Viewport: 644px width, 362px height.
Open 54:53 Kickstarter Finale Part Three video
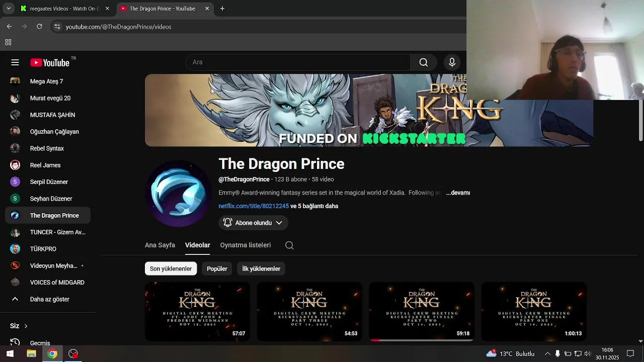[x=309, y=312]
